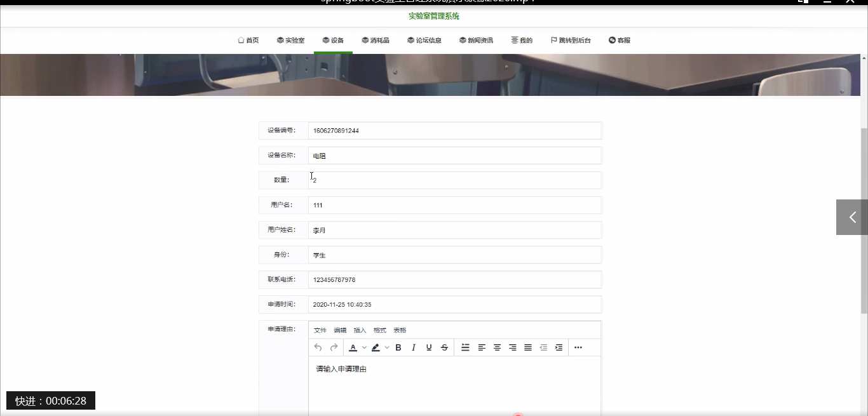Screen dimensions: 868x416
Task: Click the redo arrow in editor toolbar
Action: coord(334,347)
